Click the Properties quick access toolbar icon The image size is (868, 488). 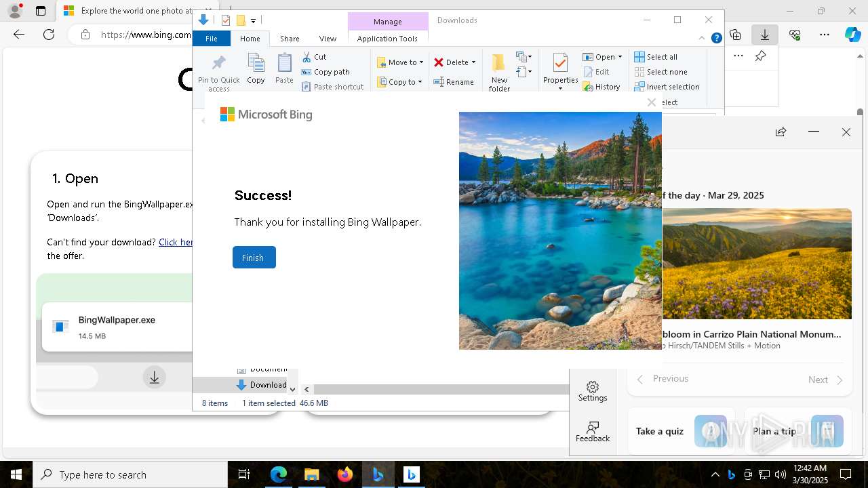[226, 20]
